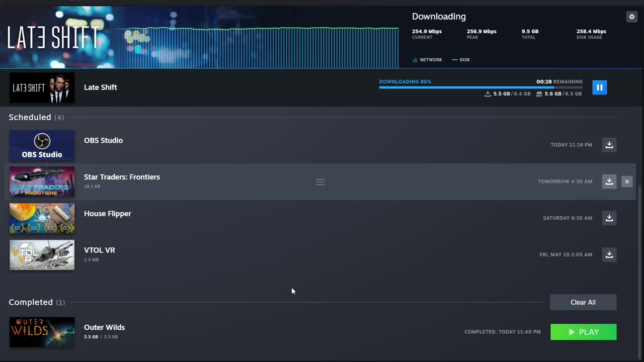Open the OBS Studio thumbnail
Viewport: 644px width, 362px height.
pos(42,145)
